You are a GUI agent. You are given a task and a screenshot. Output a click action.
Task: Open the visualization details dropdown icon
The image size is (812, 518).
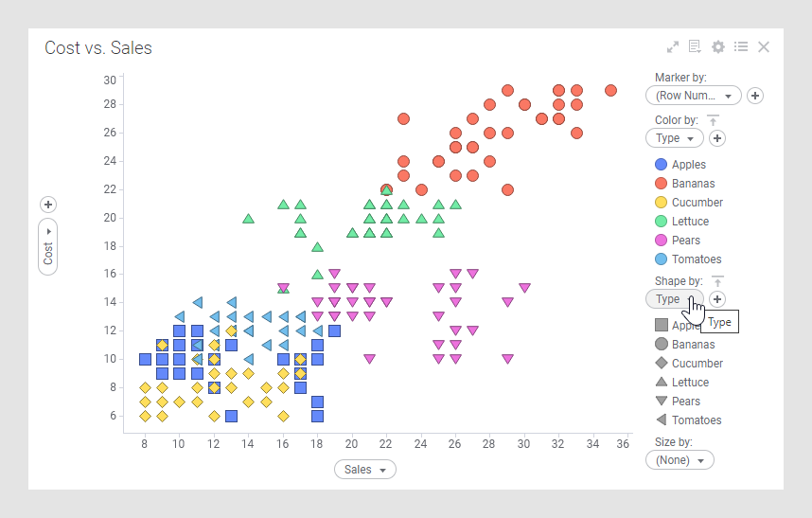pos(696,46)
